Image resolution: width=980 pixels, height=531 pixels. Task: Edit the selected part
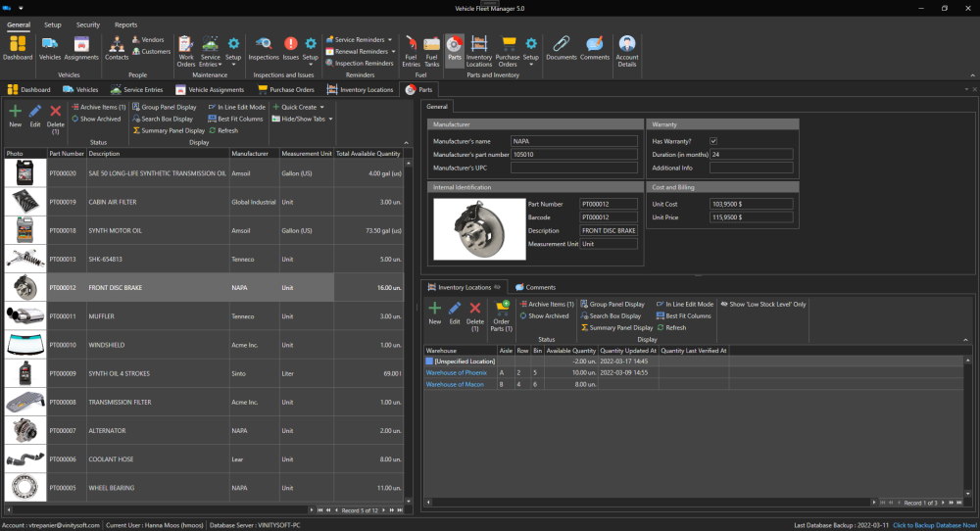[x=35, y=116]
